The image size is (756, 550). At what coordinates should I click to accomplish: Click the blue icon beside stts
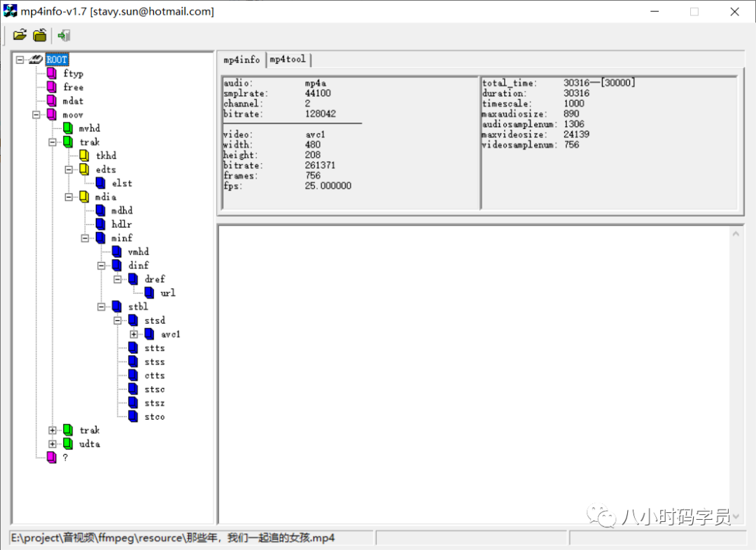pos(134,348)
